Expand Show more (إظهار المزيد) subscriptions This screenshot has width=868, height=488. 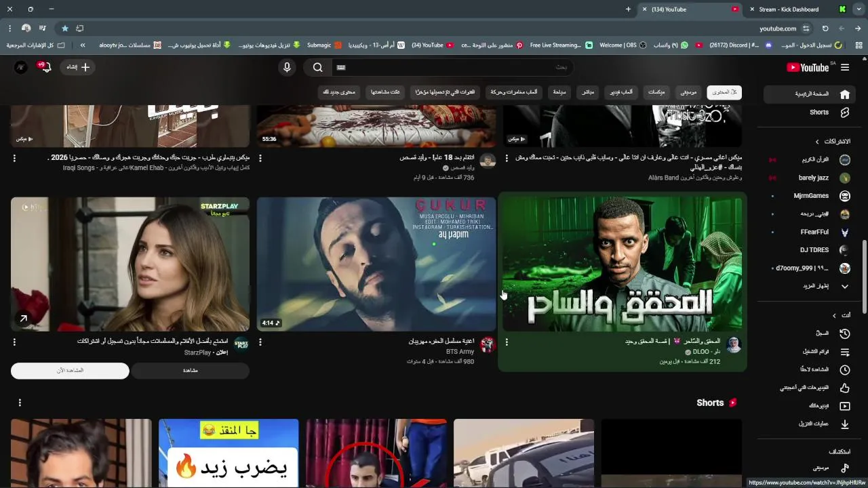point(810,286)
